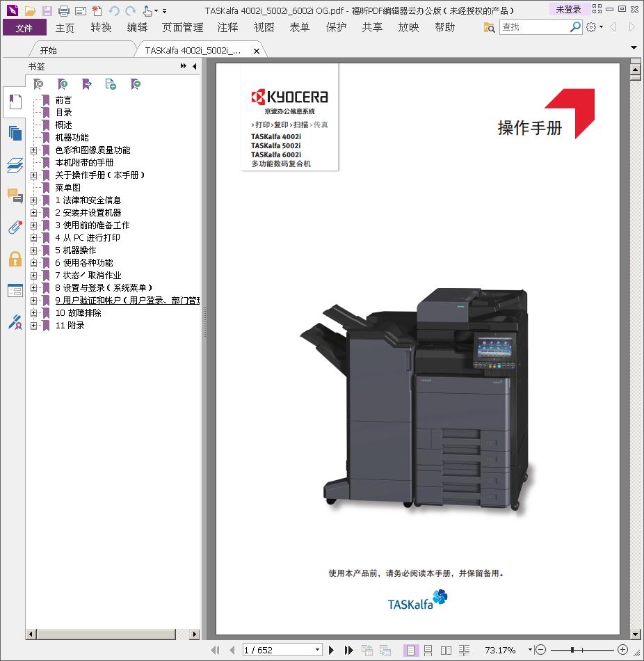The height and width of the screenshot is (661, 644).
Task: Open the form Fields panel in sidebar
Action: point(15,290)
